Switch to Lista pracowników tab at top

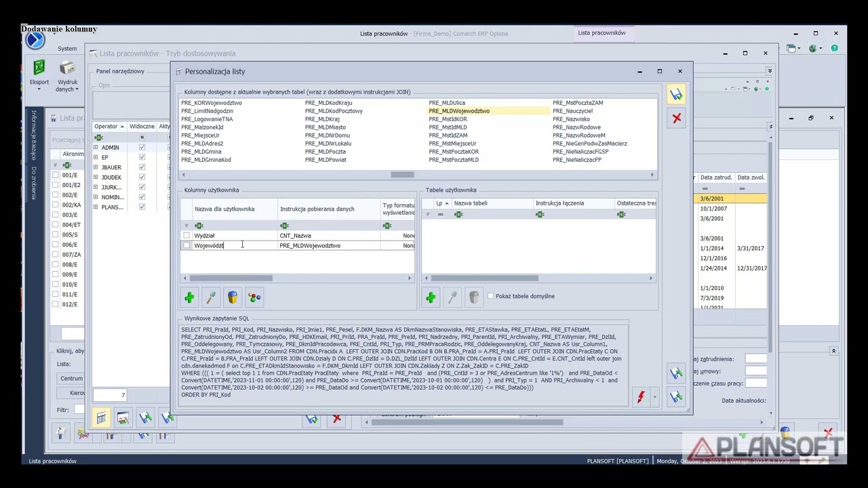pyautogui.click(x=601, y=33)
